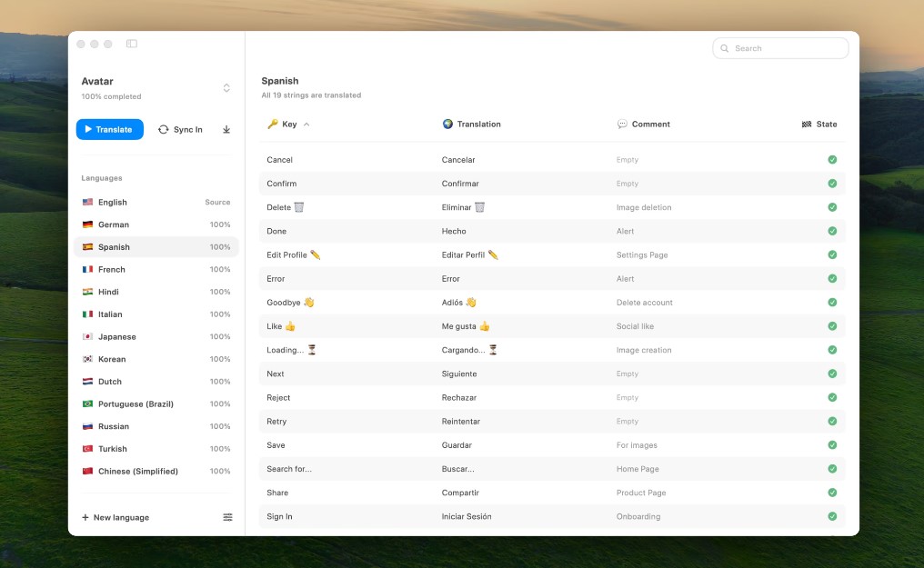Click the magnifier icon in Search
This screenshot has width=924, height=568.
point(725,48)
